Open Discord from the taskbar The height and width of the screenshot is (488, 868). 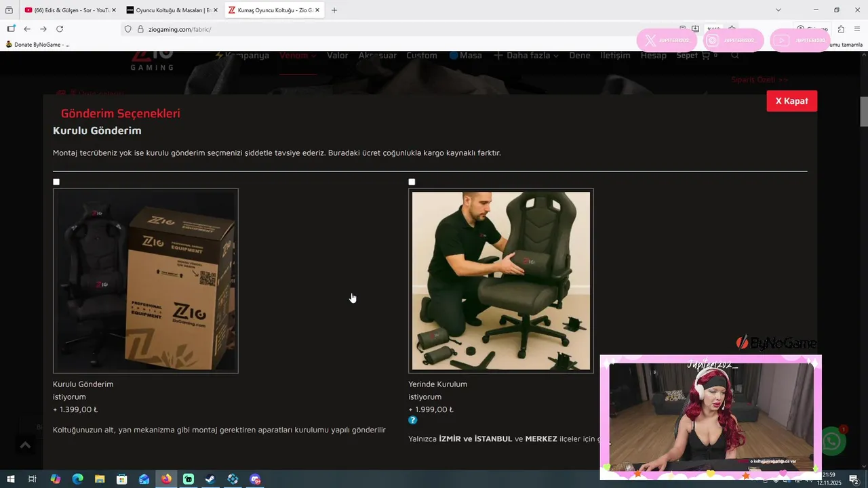coord(255,479)
